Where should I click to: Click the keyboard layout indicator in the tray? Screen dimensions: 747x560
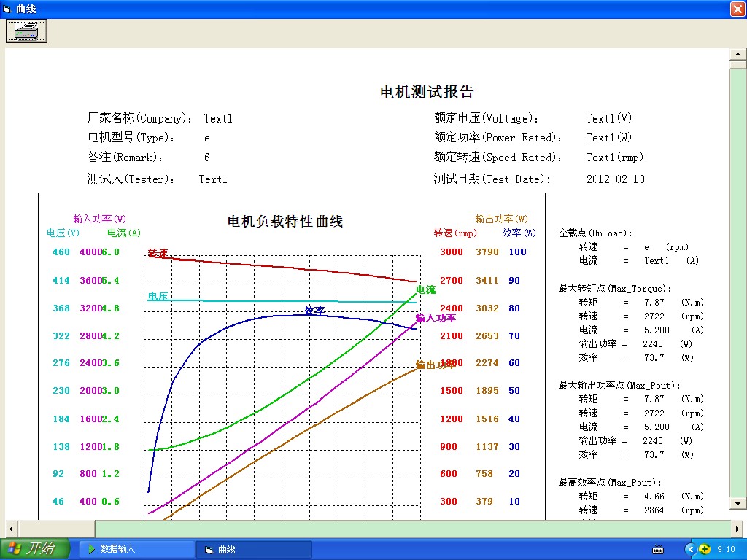point(657,548)
